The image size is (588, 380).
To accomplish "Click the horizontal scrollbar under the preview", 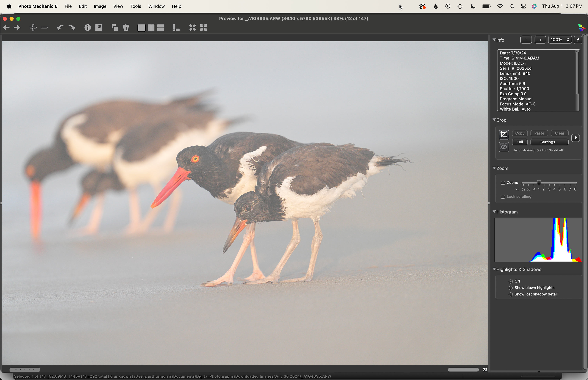I will point(463,370).
